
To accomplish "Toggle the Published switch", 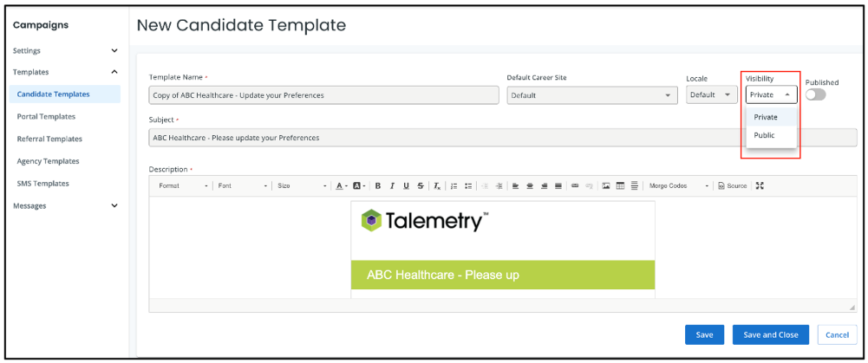I will pos(815,95).
